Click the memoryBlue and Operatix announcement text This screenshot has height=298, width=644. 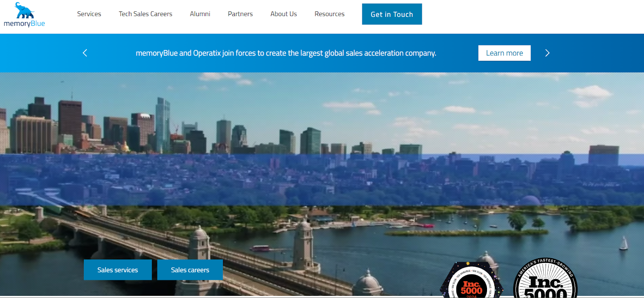pyautogui.click(x=286, y=53)
